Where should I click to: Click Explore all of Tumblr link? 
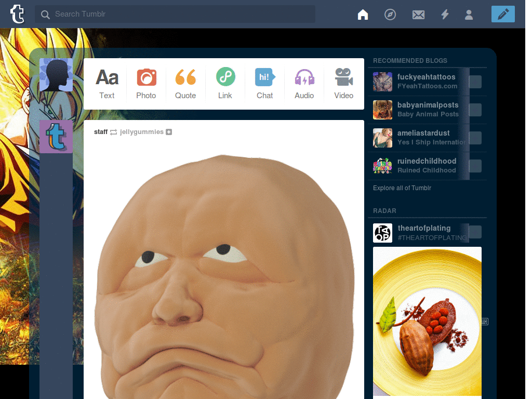(x=402, y=188)
